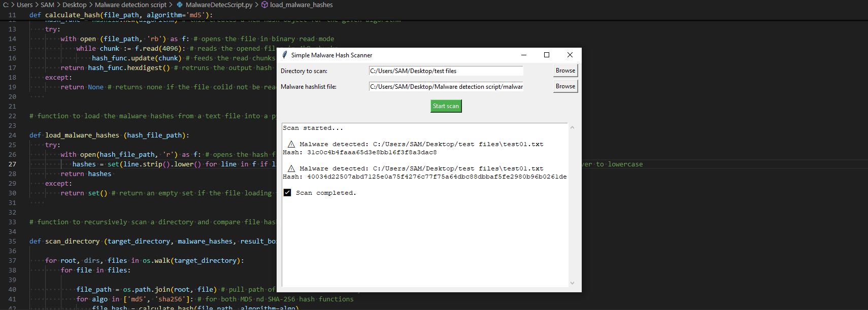This screenshot has height=310, width=868.
Task: Click the 'def calculate_hash' sticky header line
Action: [x=121, y=15]
